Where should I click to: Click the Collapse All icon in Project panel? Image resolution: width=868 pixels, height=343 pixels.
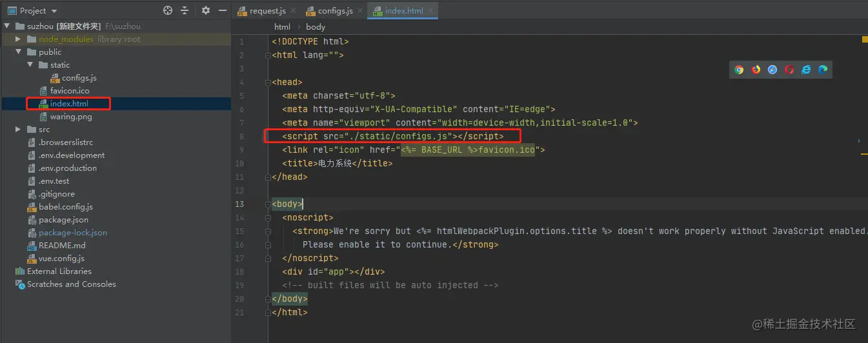[185, 10]
